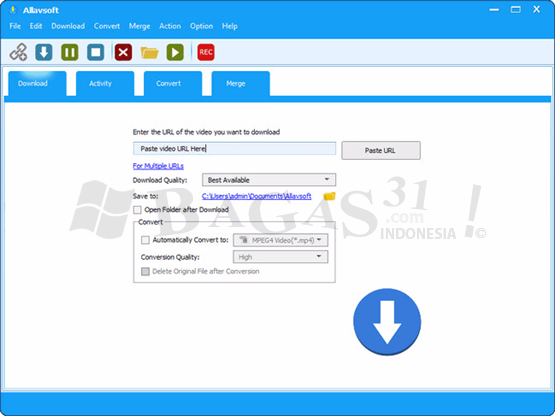Expand the Conversion Quality High dropdown
555x416 pixels.
click(x=280, y=257)
